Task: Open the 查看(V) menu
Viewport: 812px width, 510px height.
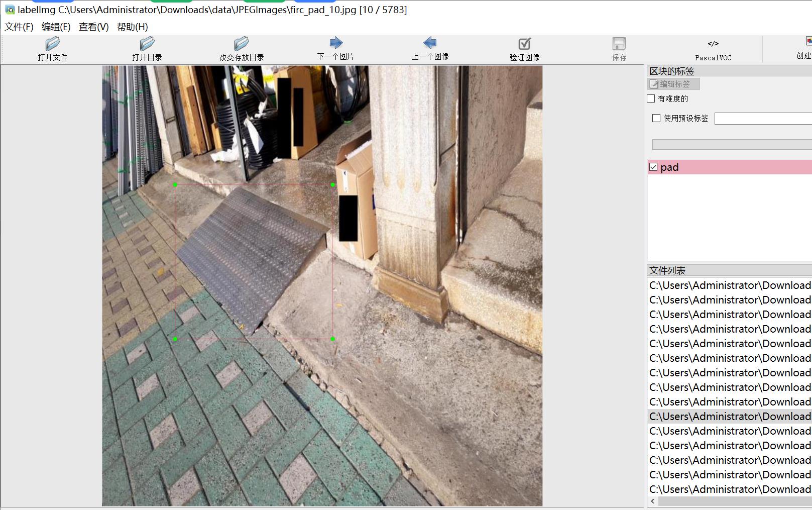Action: pyautogui.click(x=94, y=27)
